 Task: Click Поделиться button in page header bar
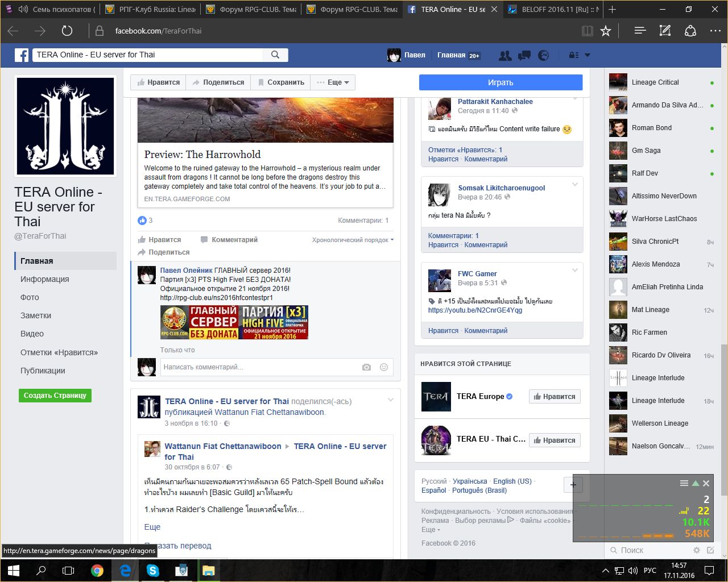point(218,82)
